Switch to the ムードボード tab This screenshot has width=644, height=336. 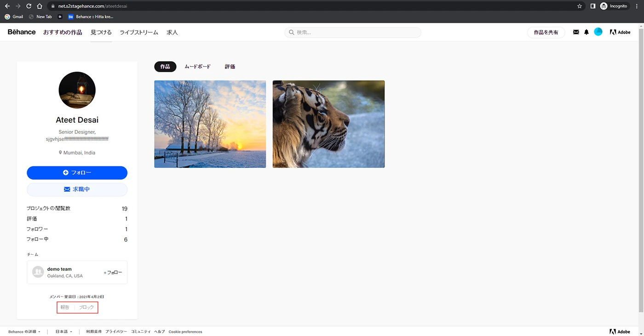click(197, 67)
